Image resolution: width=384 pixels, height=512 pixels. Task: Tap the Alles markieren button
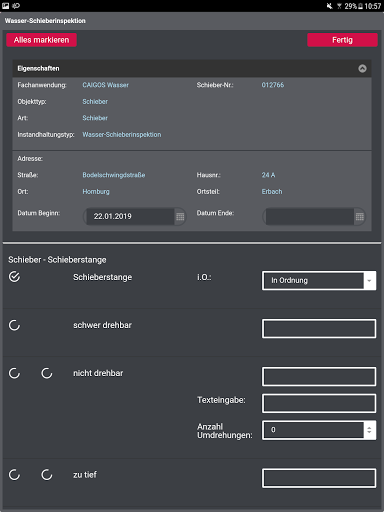pyautogui.click(x=41, y=40)
